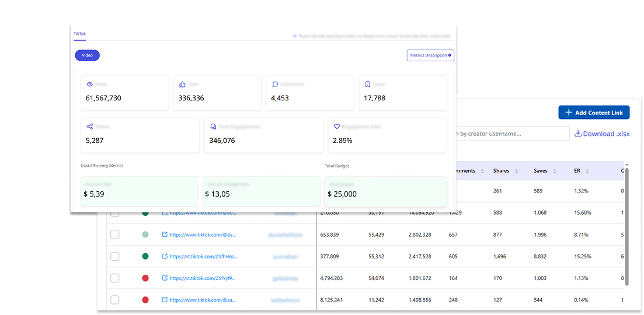
Task: Open the Metrics Description button
Action: pos(430,55)
